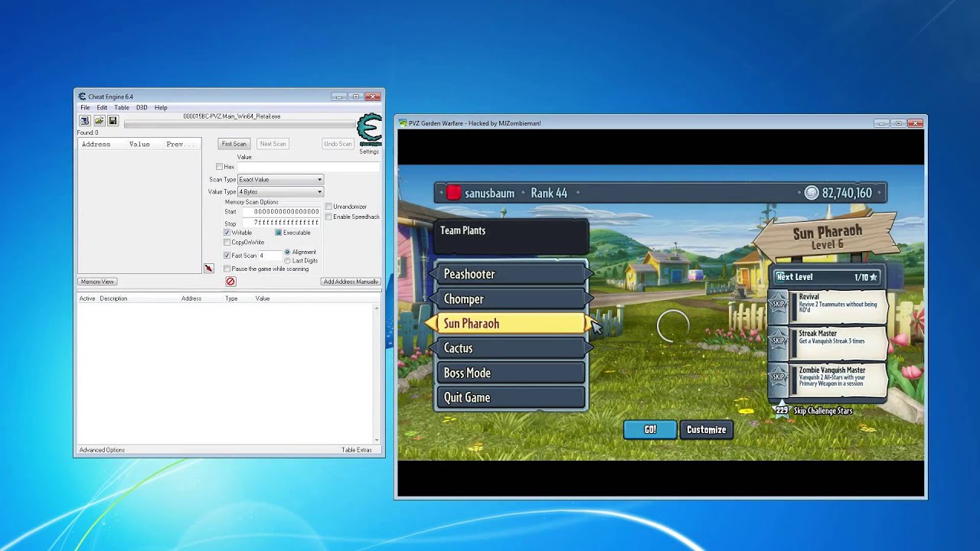This screenshot has height=551, width=980.
Task: Open the Edit menu
Action: (102, 108)
